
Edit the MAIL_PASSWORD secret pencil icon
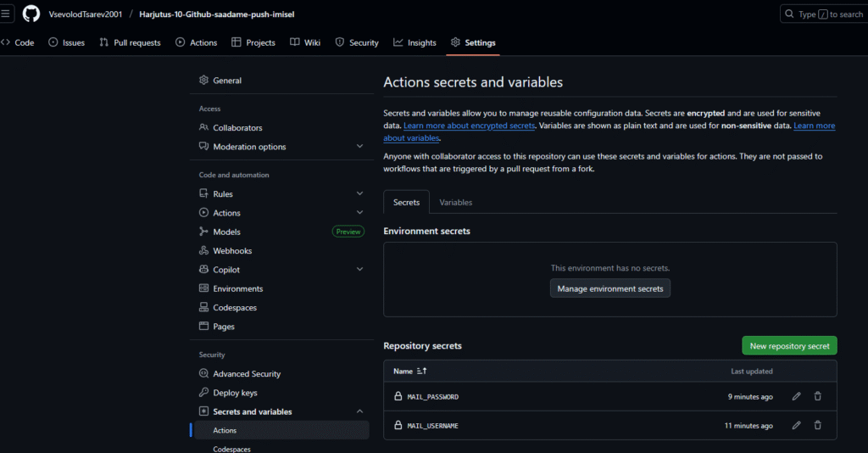pos(796,396)
